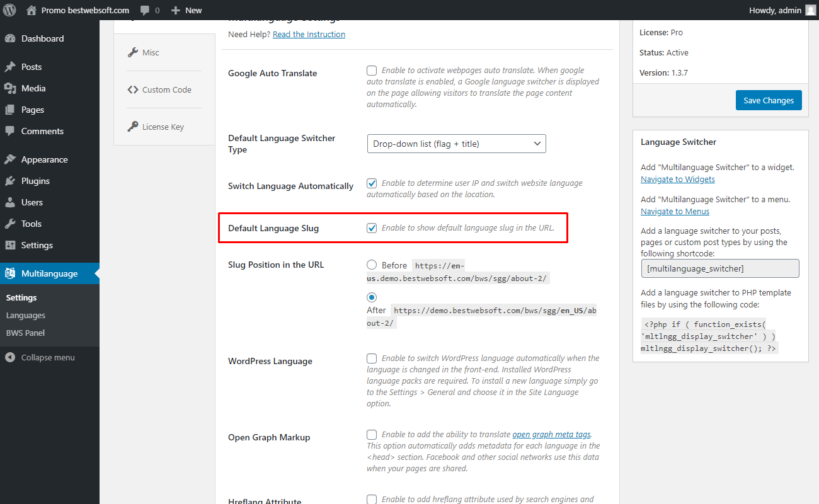Open the License Key tab
Viewport: 819px width, 504px height.
164,127
